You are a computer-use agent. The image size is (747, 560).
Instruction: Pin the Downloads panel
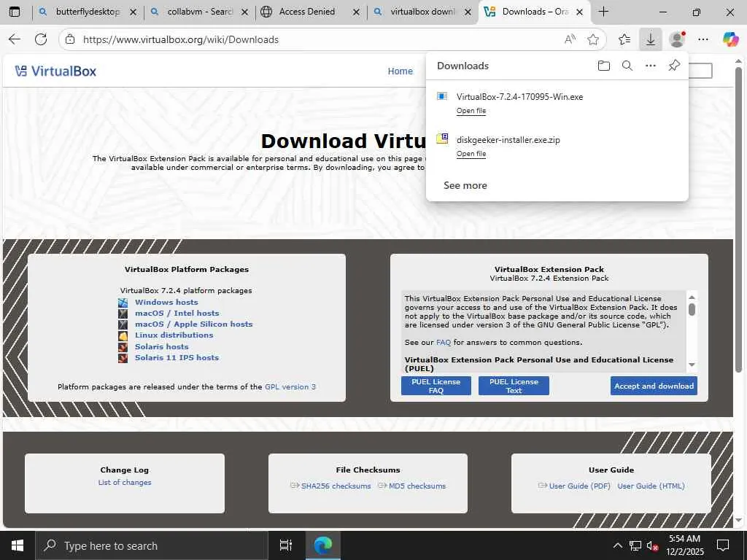(674, 66)
